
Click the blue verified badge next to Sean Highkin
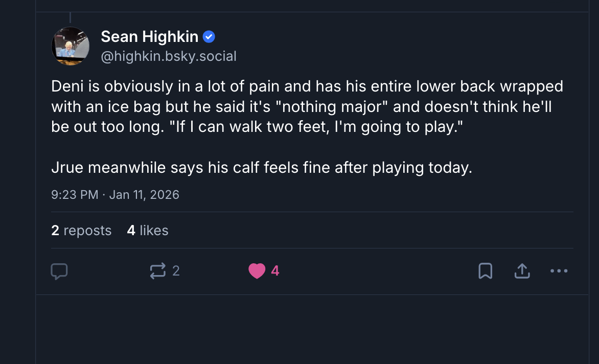point(210,36)
